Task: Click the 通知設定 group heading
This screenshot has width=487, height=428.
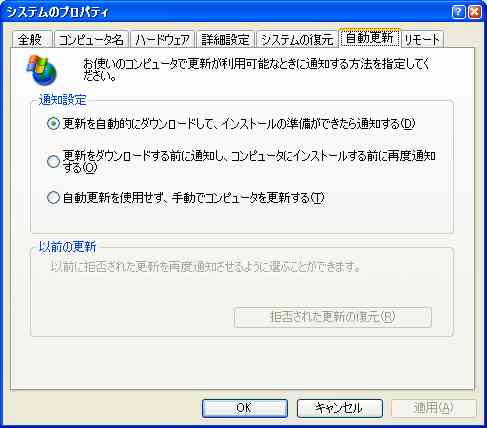Action: click(x=63, y=100)
